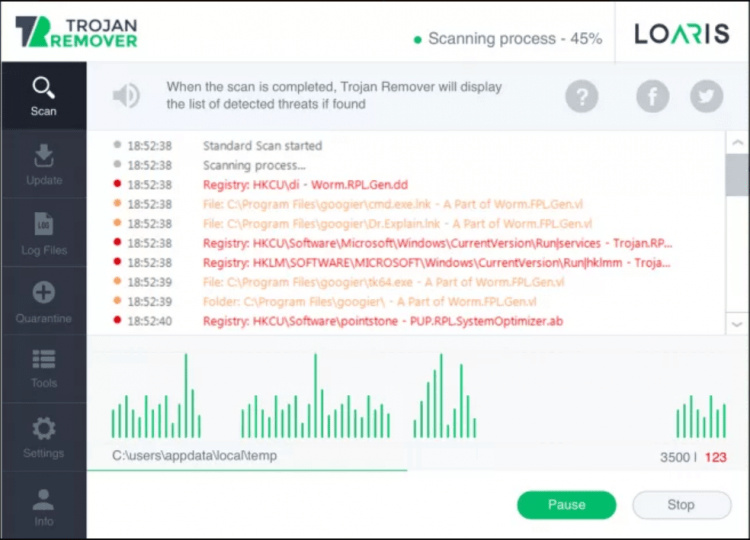Click the scan activity bar graph

pyautogui.click(x=419, y=396)
